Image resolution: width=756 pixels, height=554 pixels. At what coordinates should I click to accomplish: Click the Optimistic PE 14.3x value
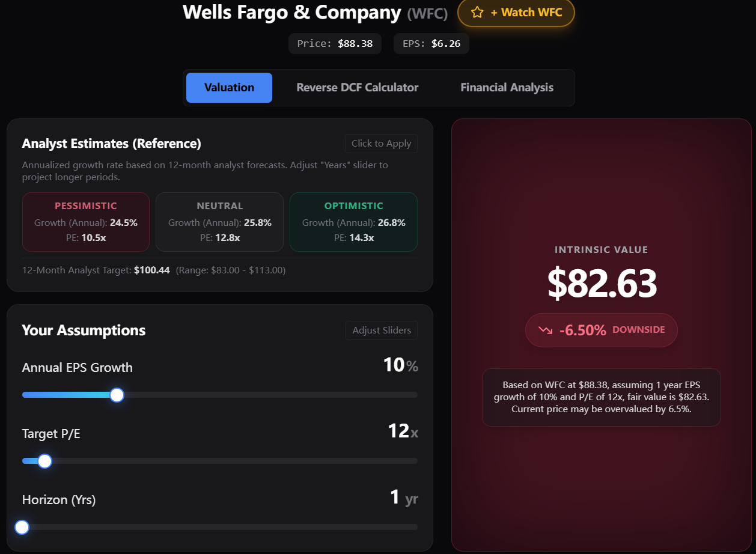coord(361,238)
